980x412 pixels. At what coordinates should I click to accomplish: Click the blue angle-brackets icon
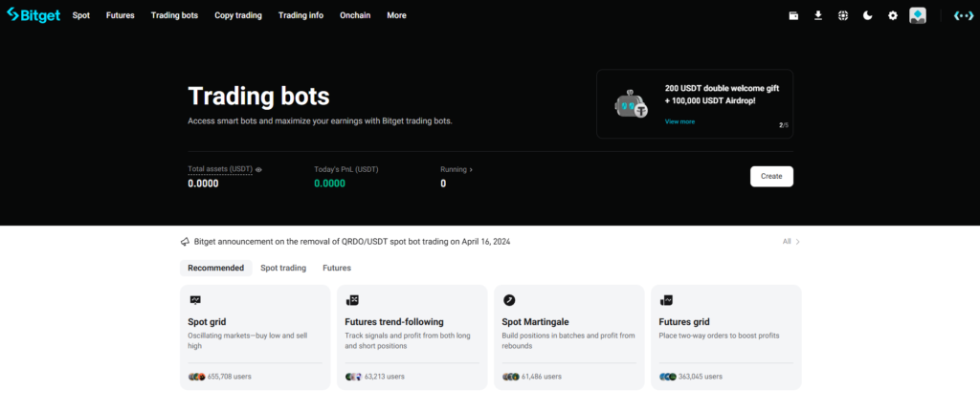point(963,15)
